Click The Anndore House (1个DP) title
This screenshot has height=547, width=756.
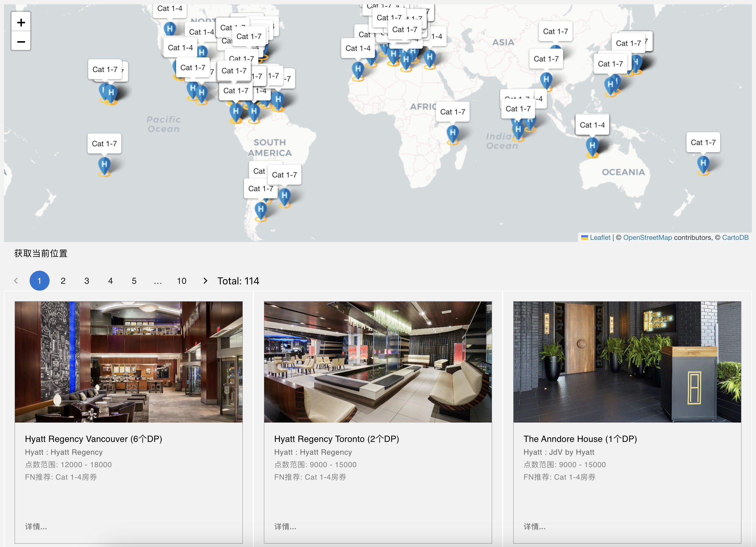click(x=580, y=438)
